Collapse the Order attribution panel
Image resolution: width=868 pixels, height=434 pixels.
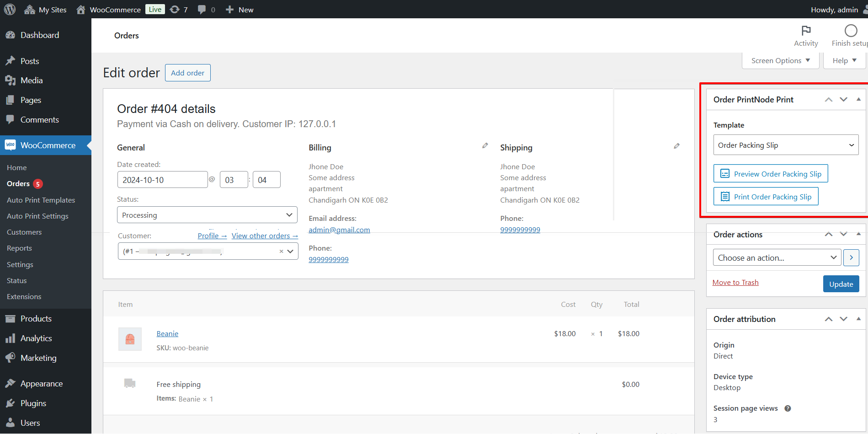859,319
